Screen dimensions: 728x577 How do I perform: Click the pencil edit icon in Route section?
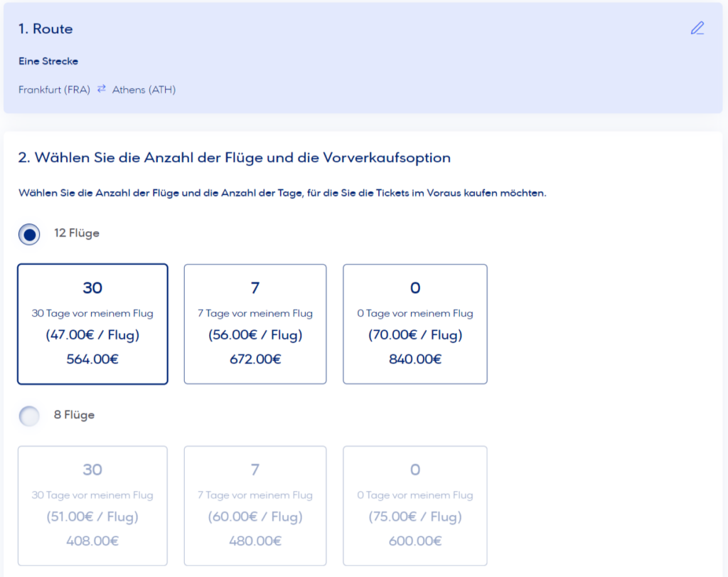[697, 28]
